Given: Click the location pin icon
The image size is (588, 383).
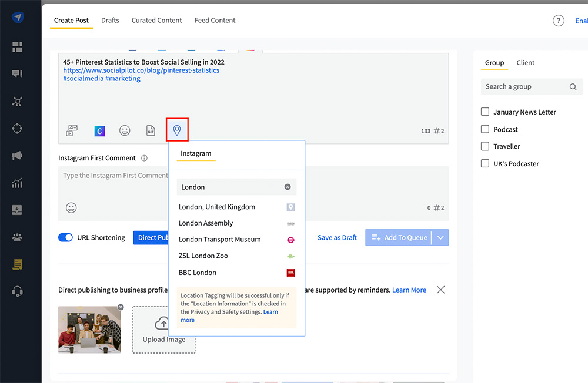Looking at the screenshot, I should (x=177, y=130).
